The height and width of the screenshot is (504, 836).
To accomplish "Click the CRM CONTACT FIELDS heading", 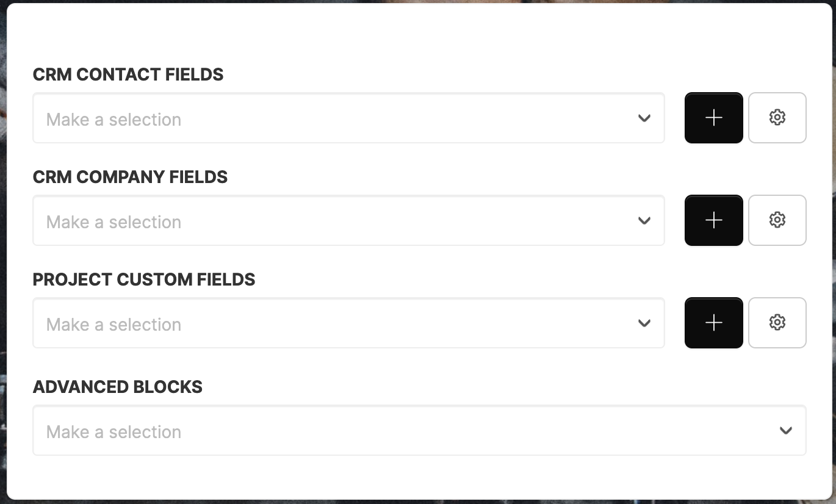I will [128, 74].
